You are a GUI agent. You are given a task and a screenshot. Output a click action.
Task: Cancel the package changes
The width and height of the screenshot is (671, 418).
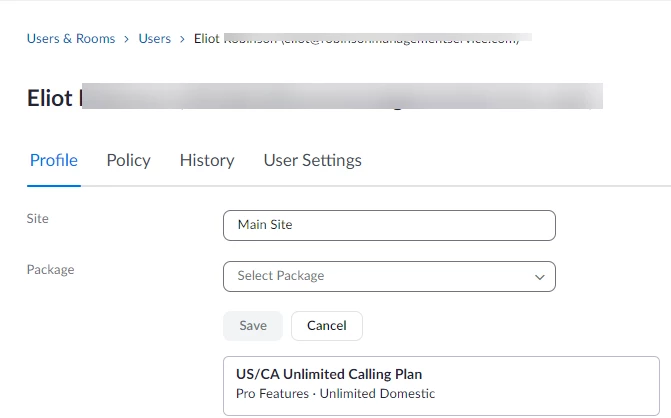point(326,326)
